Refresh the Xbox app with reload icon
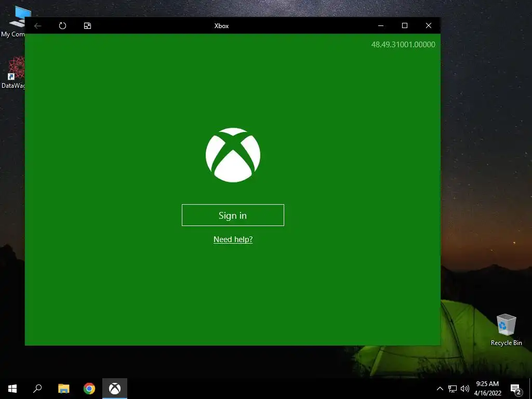532x399 pixels. (x=62, y=26)
